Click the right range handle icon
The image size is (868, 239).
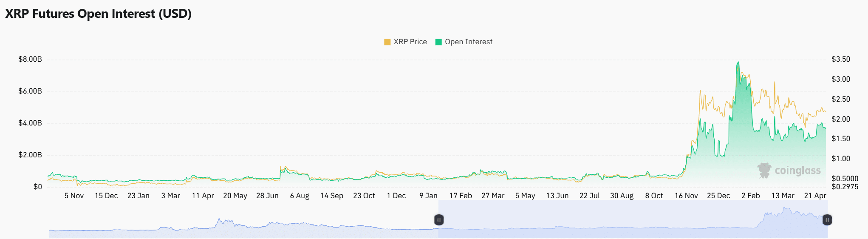827,220
